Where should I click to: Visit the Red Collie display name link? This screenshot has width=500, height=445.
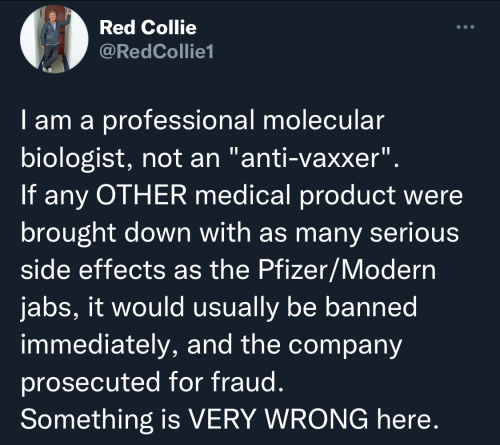148,27
